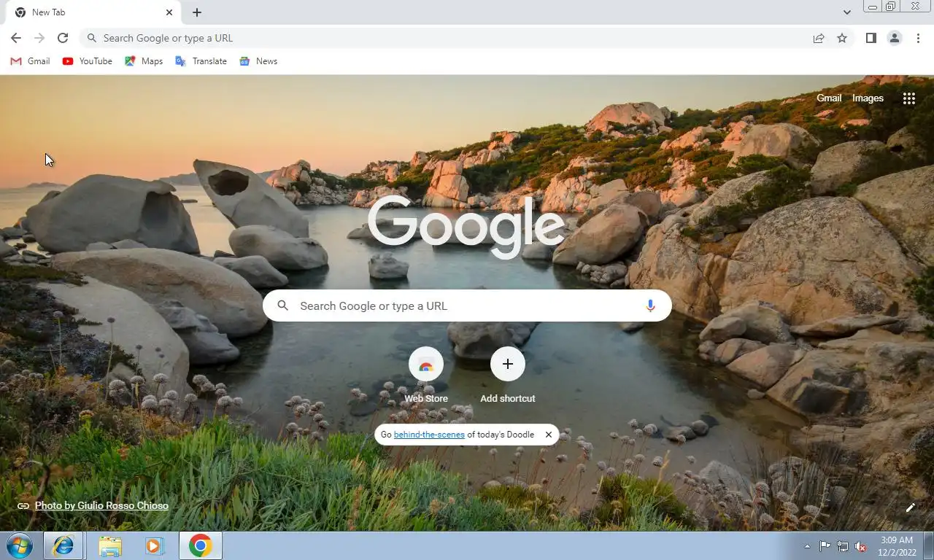The height and width of the screenshot is (560, 934).
Task: Toggle the side panel icon
Action: [x=871, y=38]
